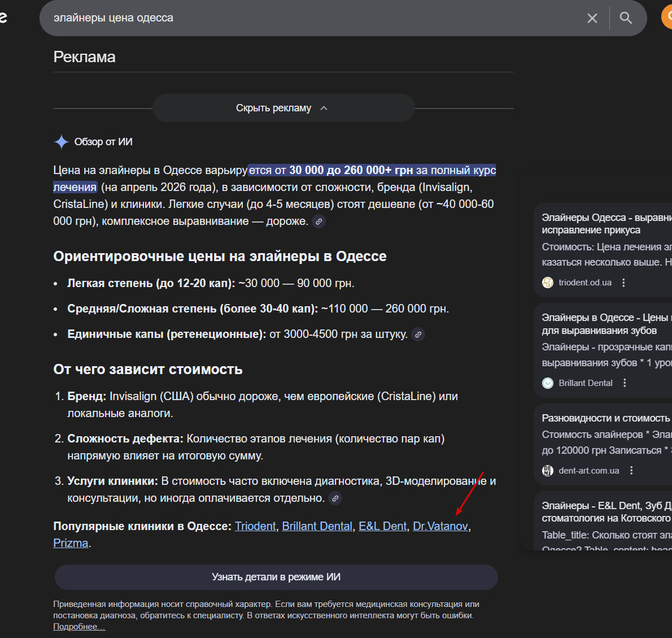Open the Triodent clinic link

tap(255, 526)
